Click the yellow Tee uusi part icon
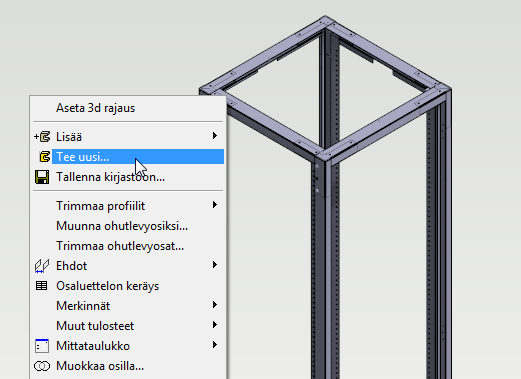 45,157
